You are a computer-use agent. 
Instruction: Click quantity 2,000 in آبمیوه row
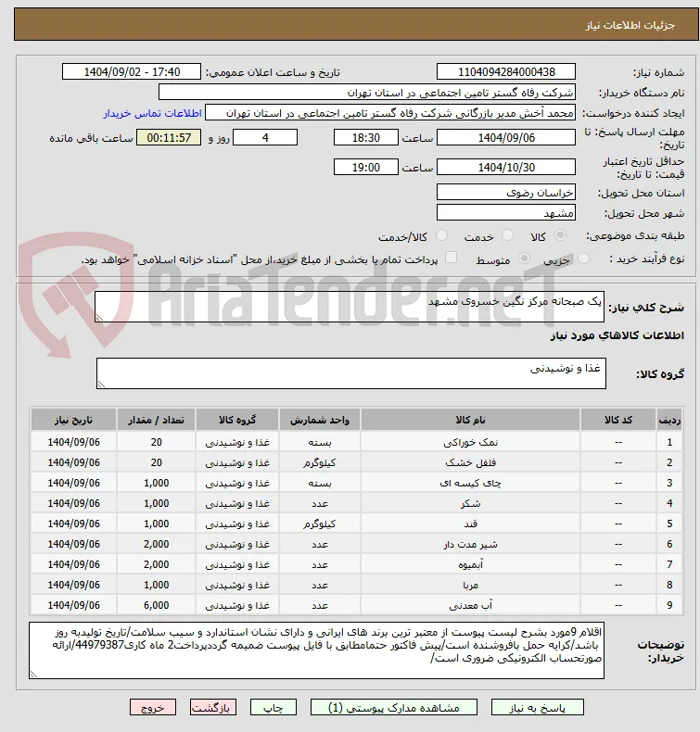(156, 564)
